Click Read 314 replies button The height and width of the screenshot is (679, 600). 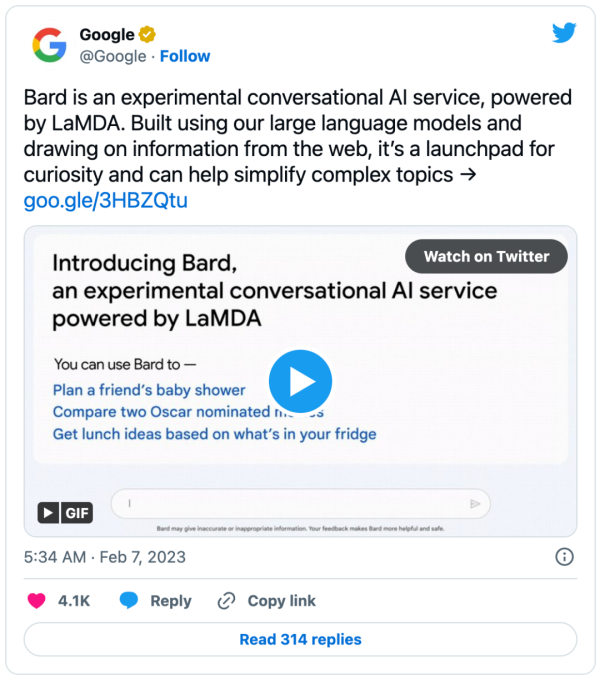point(300,639)
